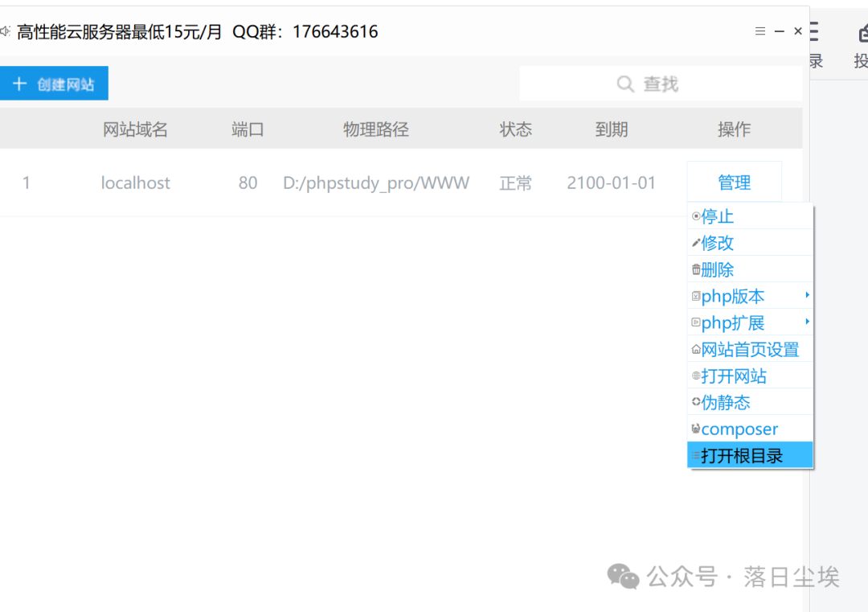The image size is (868, 612).
Task: Click the trash icon beside 删除
Action: pos(696,269)
